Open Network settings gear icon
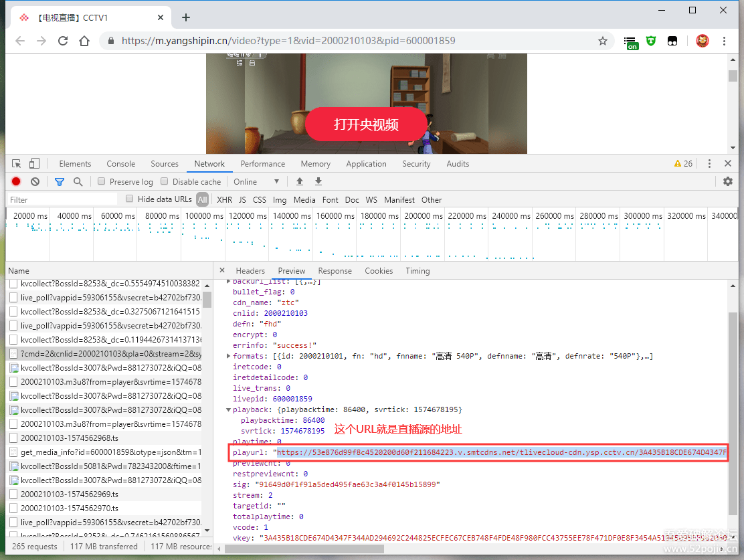Screen dimensions: 744x560 [x=728, y=181]
